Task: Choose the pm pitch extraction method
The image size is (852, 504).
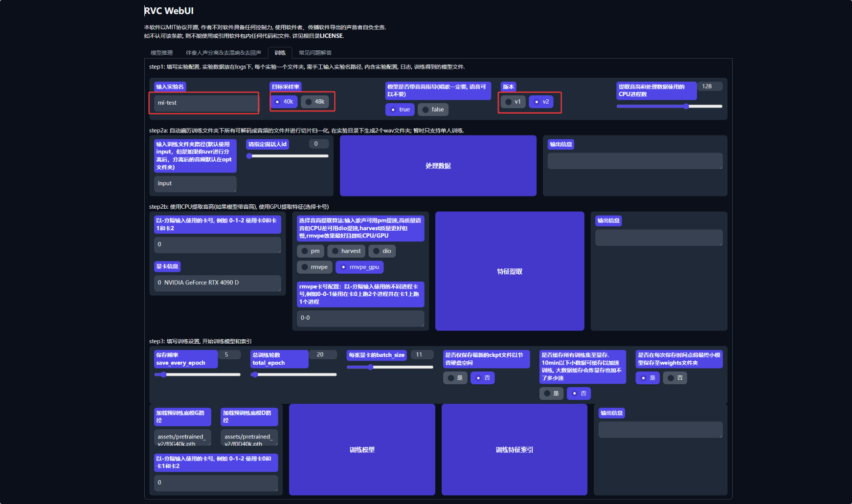Action: 311,251
